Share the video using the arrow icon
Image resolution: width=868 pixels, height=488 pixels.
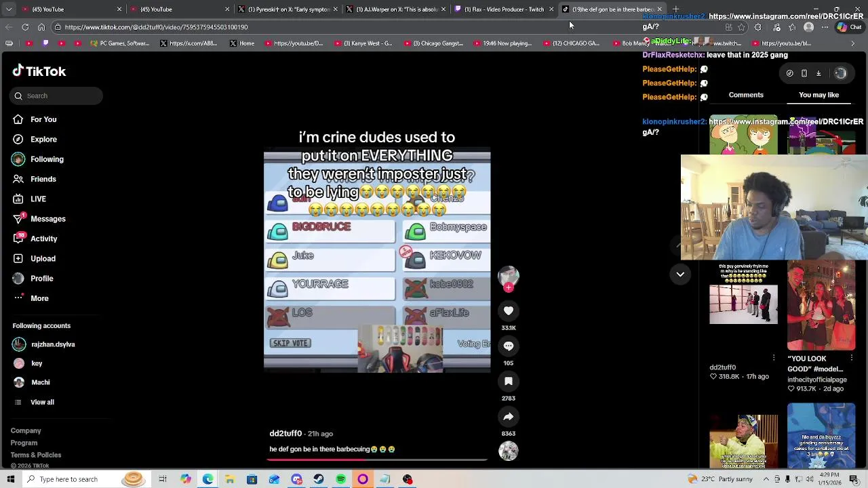(509, 416)
